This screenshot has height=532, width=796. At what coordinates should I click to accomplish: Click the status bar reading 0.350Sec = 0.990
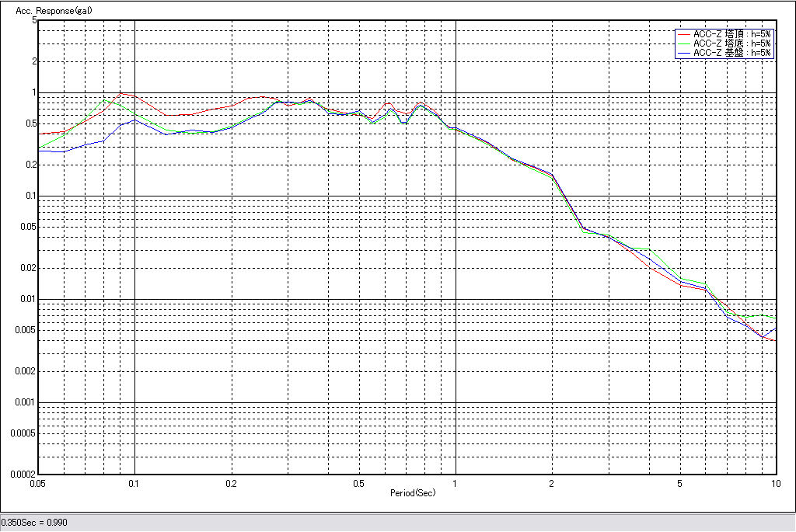(x=35, y=523)
